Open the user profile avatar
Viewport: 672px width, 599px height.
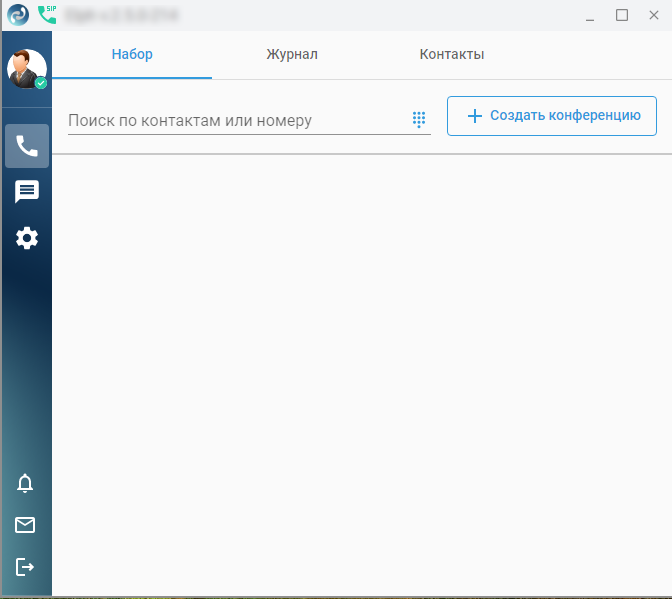pos(27,69)
